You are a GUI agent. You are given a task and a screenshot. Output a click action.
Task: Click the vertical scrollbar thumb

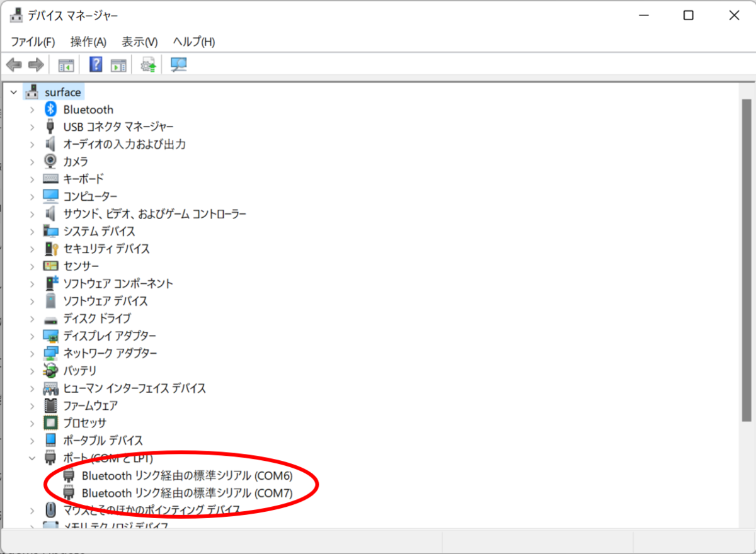point(747,259)
